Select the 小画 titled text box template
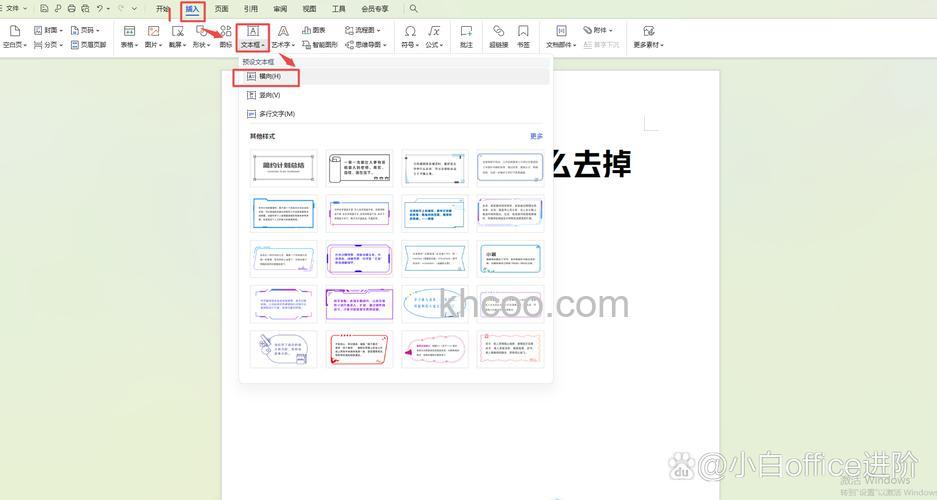The width and height of the screenshot is (937, 500). coord(510,259)
